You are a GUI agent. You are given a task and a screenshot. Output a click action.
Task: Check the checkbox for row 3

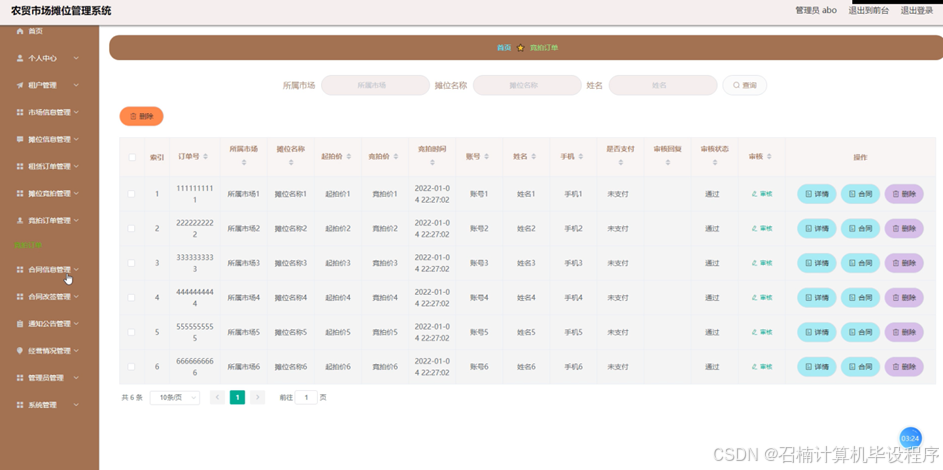click(132, 263)
